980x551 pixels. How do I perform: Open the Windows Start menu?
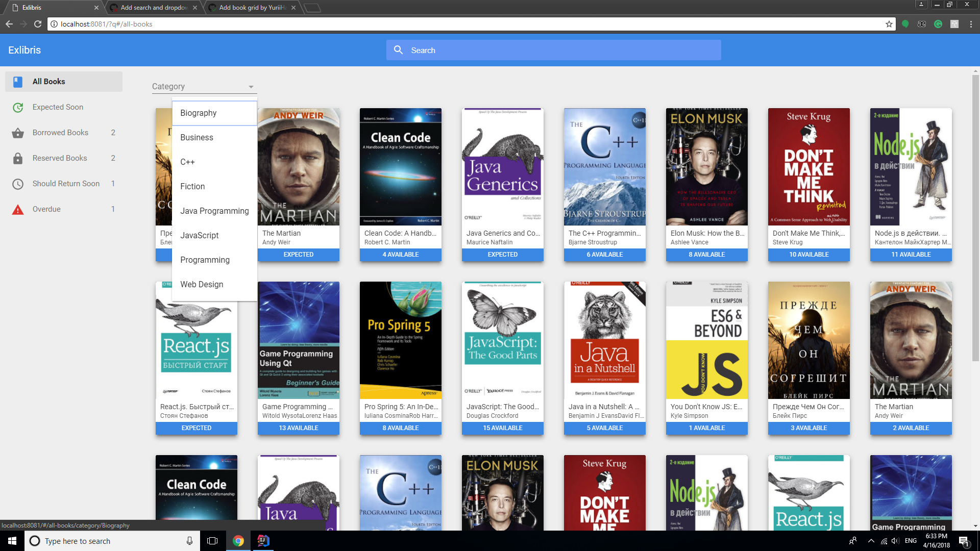click(12, 541)
